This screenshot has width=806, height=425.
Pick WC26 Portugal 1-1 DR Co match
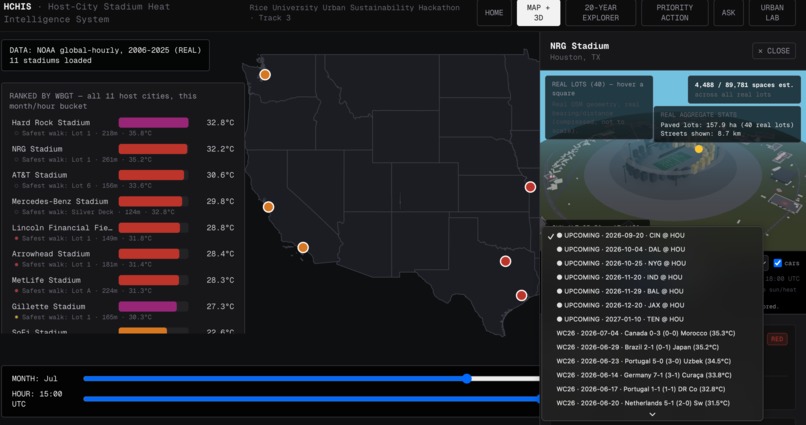click(652, 389)
